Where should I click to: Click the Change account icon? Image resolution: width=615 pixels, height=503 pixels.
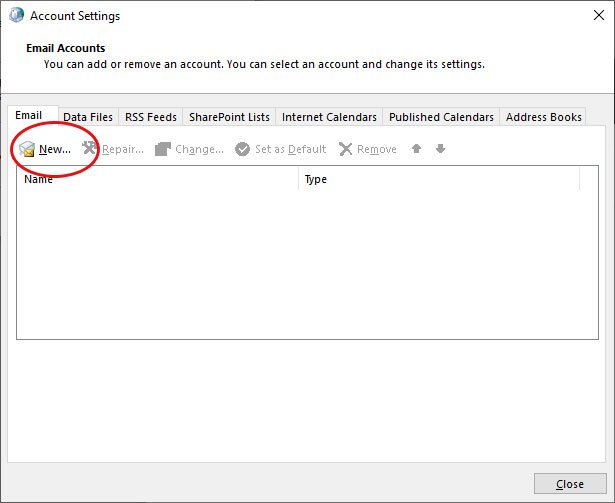(x=163, y=149)
